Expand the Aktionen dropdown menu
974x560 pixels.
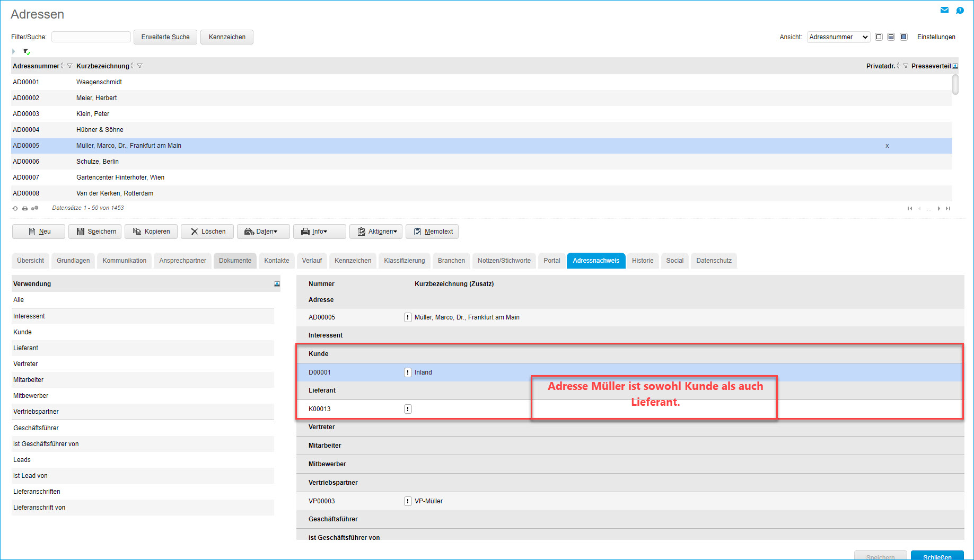pyautogui.click(x=376, y=232)
